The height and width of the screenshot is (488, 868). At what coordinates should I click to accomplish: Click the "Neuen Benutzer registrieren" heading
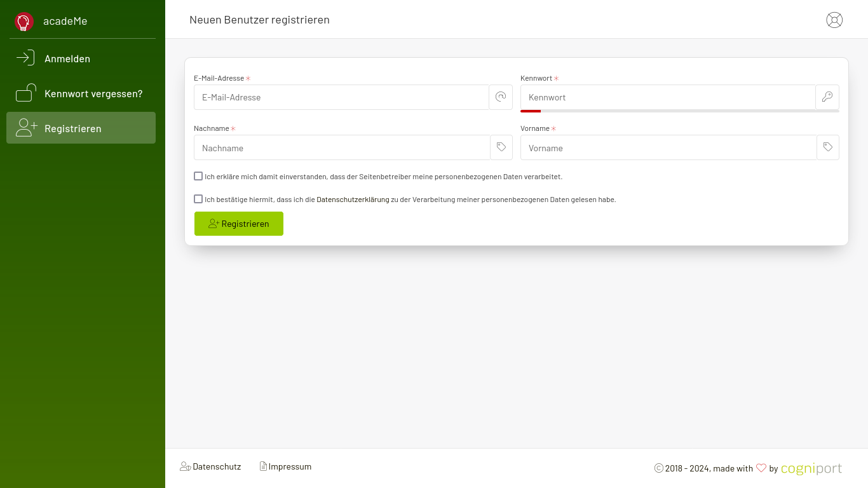pos(259,20)
